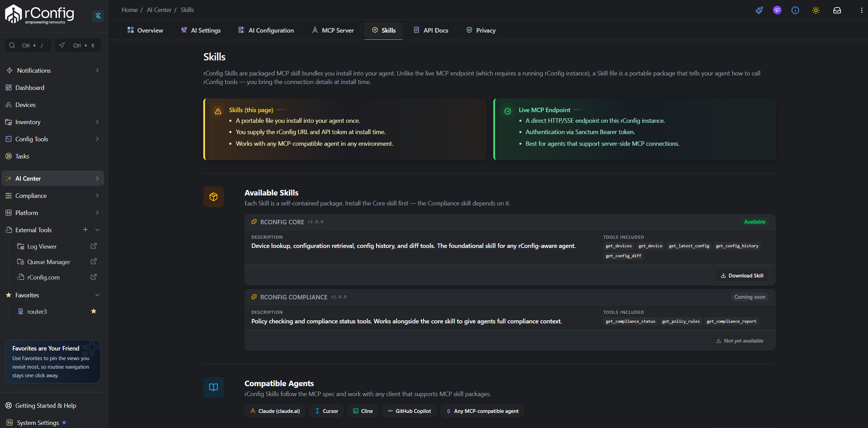Open the inbox tray icon
The image size is (868, 428).
(x=837, y=10)
